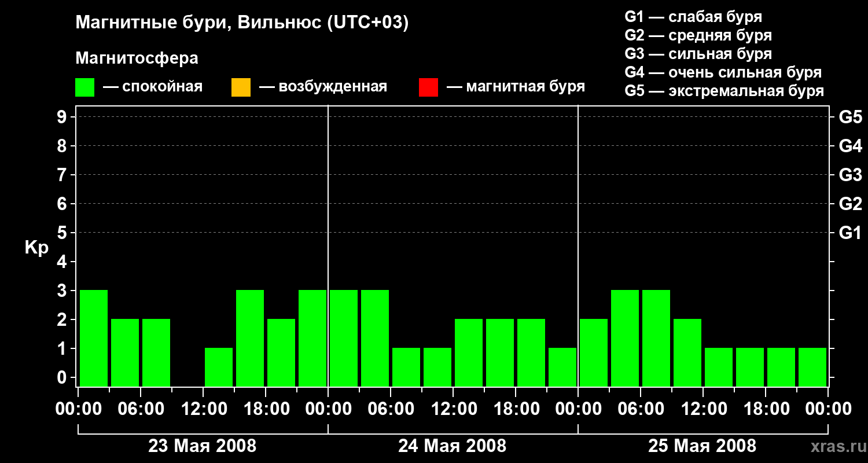868x463 pixels.
Task: Select the "G2 — средняя буря" legend line
Action: tap(698, 35)
